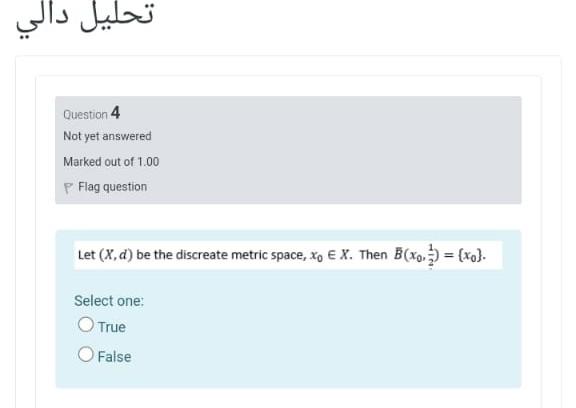This screenshot has width=576, height=408.
Task: Click the Select one: prompt label
Action: tap(109, 301)
